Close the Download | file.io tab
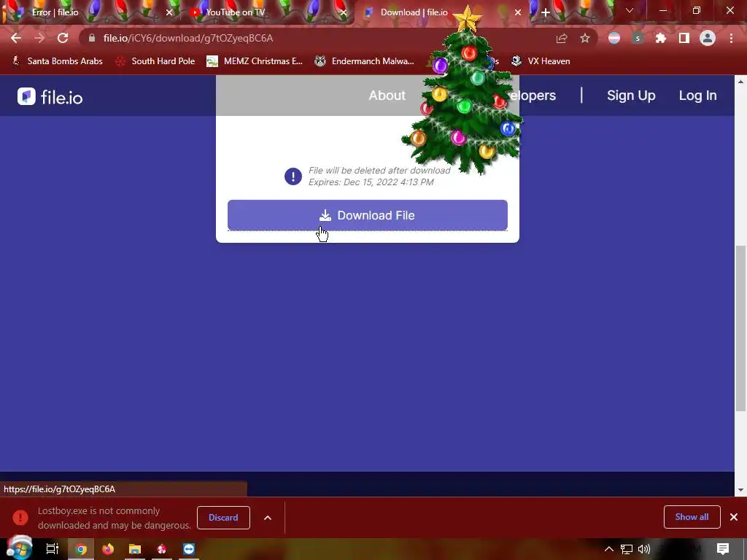This screenshot has width=747, height=560. pyautogui.click(x=518, y=13)
